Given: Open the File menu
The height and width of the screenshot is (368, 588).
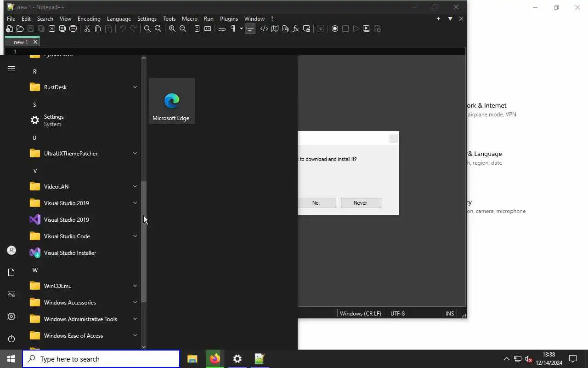Looking at the screenshot, I should pyautogui.click(x=11, y=19).
